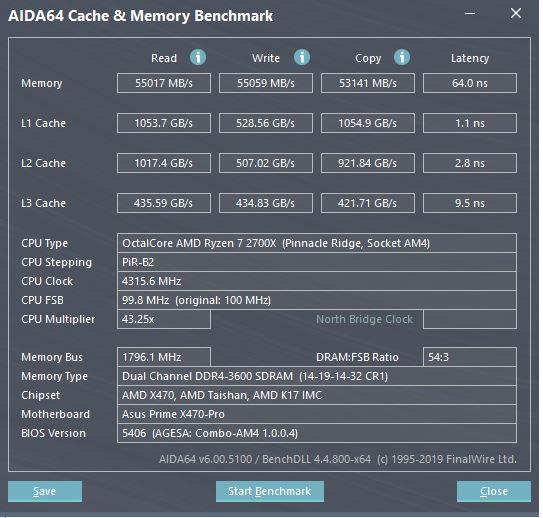Click L2 Cache write 507.02 GB/s

click(x=266, y=163)
